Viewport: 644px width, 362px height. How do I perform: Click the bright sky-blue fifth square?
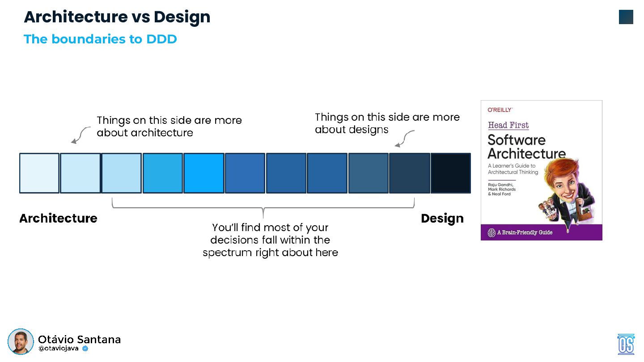(x=204, y=173)
